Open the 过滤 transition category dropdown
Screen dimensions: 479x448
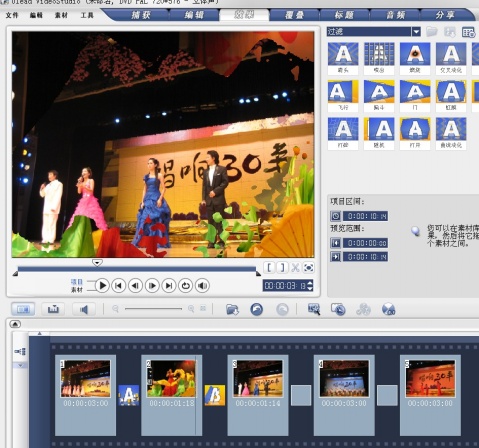click(416, 32)
